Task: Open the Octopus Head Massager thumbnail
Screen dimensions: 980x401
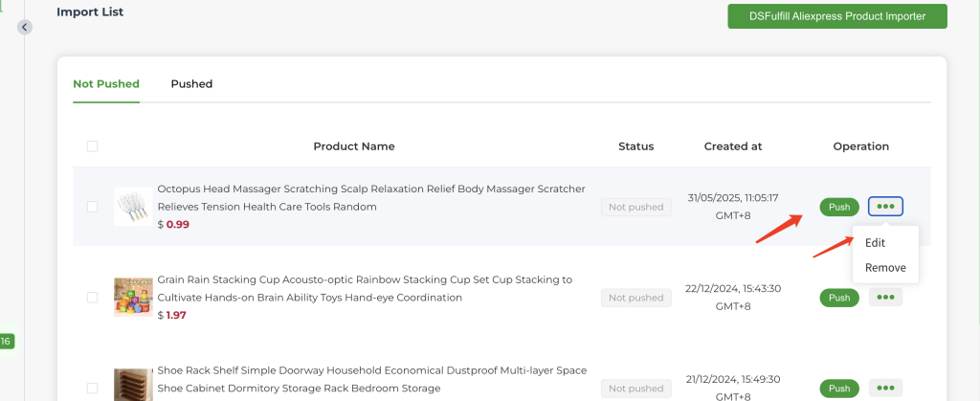Action: 131,207
